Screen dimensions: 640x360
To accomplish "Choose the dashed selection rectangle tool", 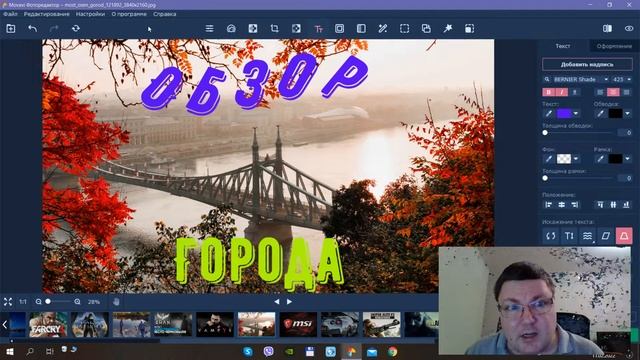I will pyautogui.click(x=404, y=29).
